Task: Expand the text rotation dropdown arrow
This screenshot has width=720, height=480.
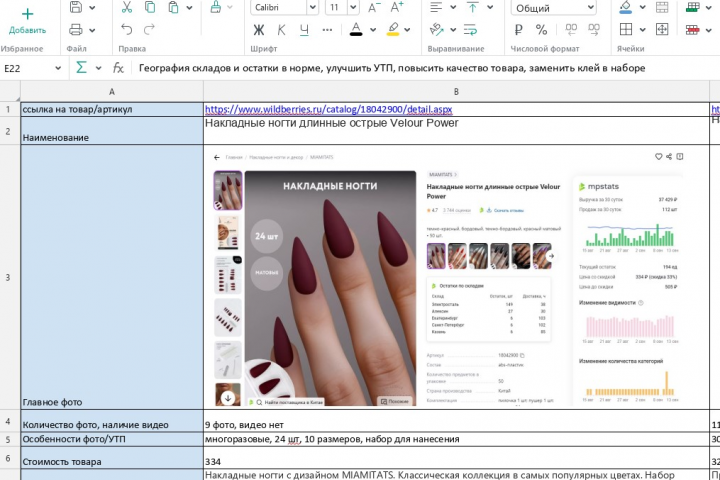Action: tap(453, 30)
